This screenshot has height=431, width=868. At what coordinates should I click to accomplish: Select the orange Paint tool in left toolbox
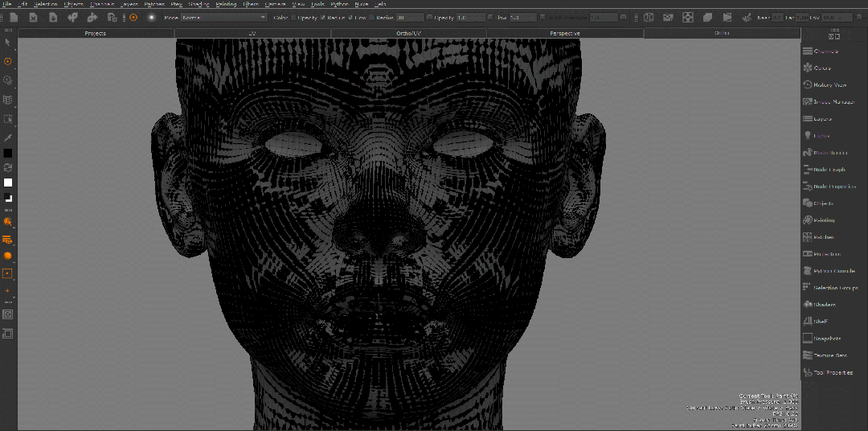[x=8, y=61]
